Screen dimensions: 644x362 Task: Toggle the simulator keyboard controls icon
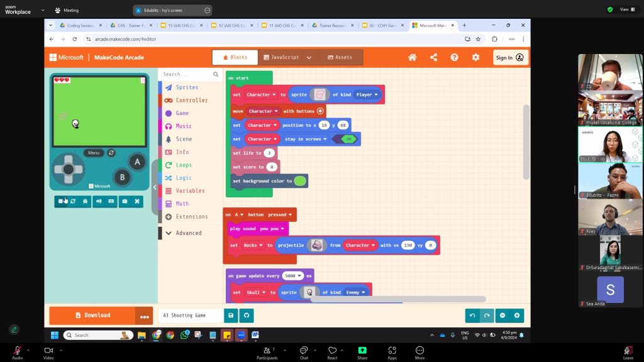[111, 201]
